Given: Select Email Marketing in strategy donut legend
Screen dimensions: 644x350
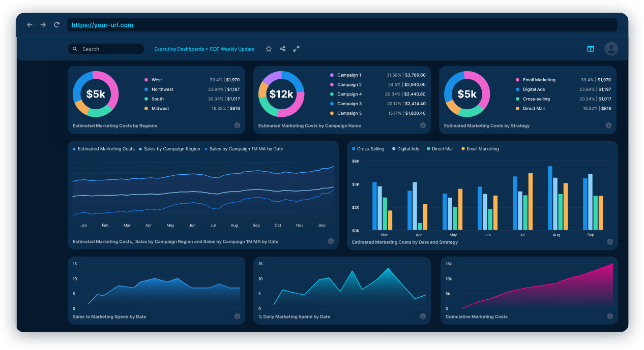Looking at the screenshot, I should point(536,80).
